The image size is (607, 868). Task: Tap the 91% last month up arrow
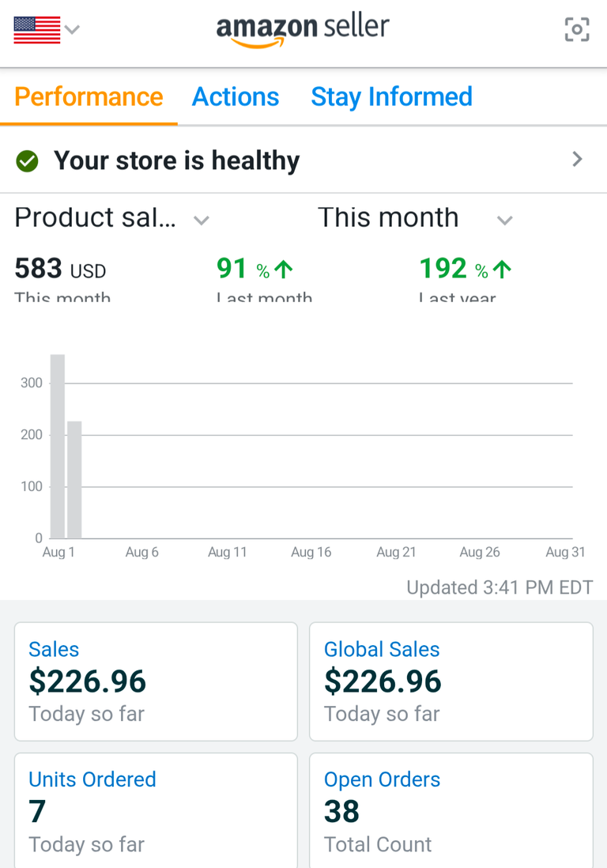coord(283,270)
